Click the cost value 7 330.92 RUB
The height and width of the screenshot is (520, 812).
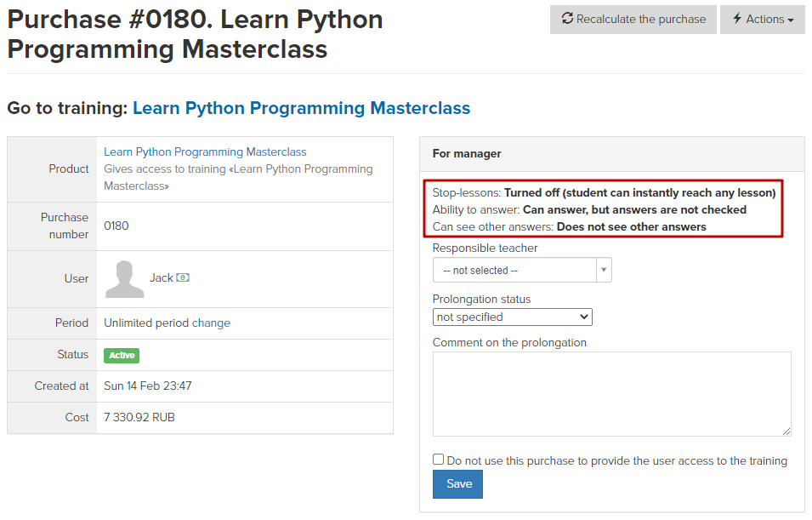pyautogui.click(x=139, y=417)
